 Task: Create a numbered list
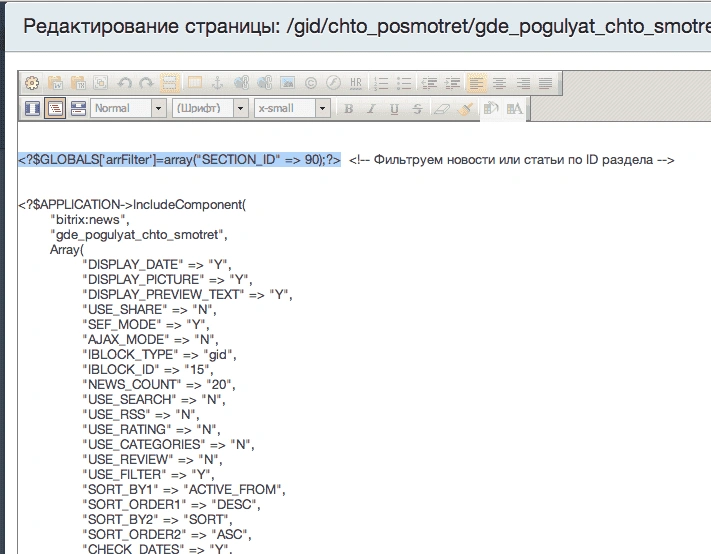381,83
